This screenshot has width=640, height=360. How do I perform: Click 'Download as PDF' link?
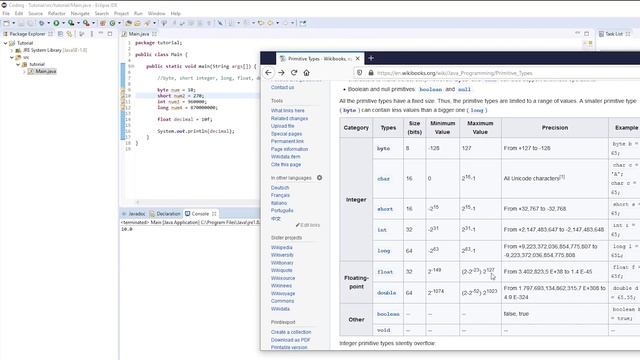pos(291,340)
